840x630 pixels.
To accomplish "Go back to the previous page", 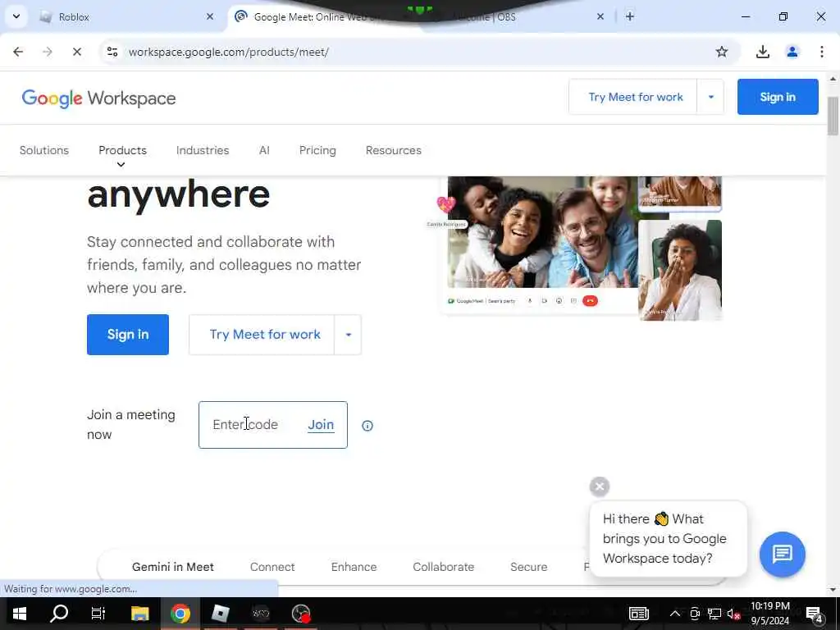I will (x=18, y=52).
